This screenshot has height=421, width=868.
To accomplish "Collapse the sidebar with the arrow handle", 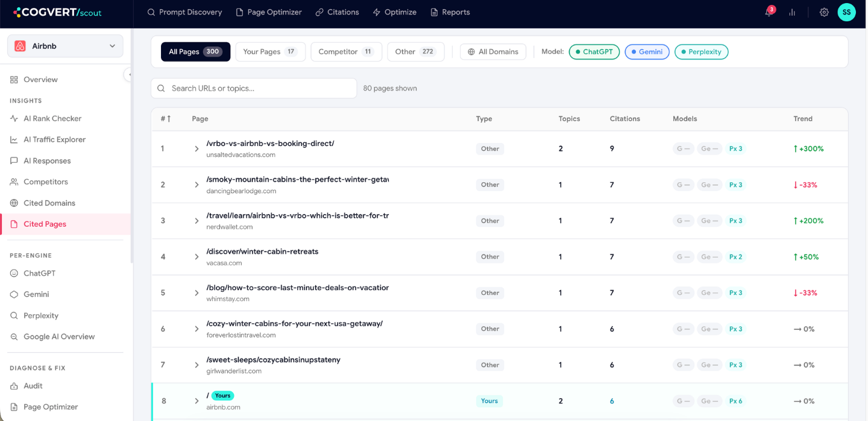I will (x=128, y=74).
